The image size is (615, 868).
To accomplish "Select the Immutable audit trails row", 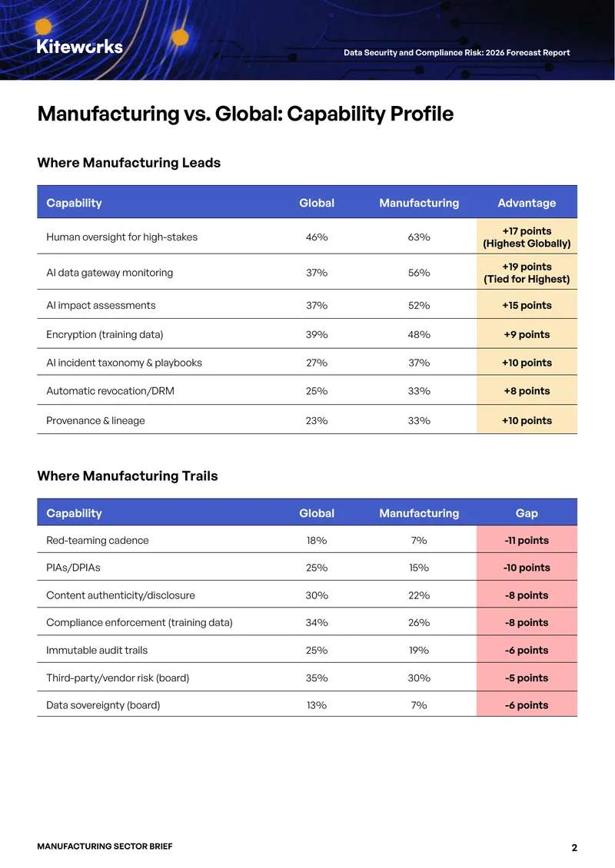I will click(307, 650).
